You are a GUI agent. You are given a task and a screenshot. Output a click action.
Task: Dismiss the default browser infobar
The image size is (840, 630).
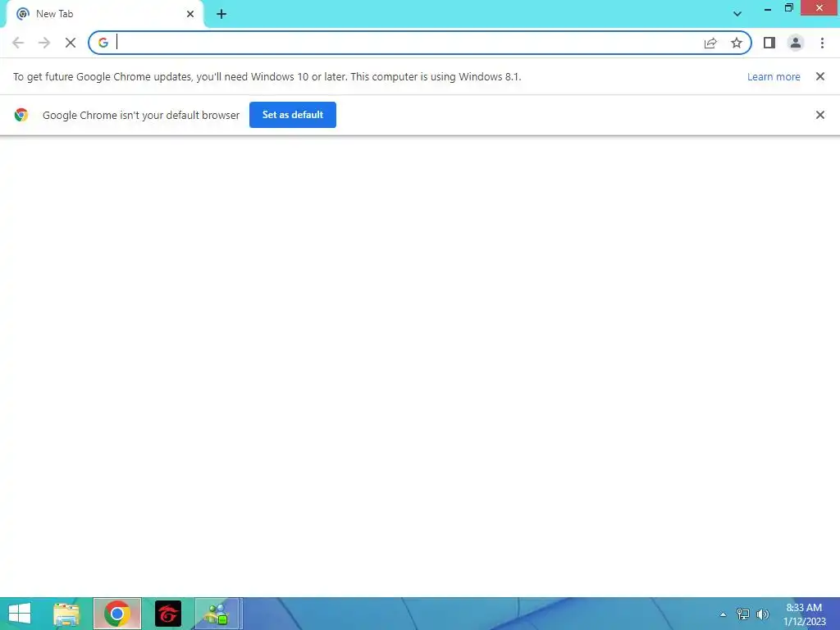[819, 115]
